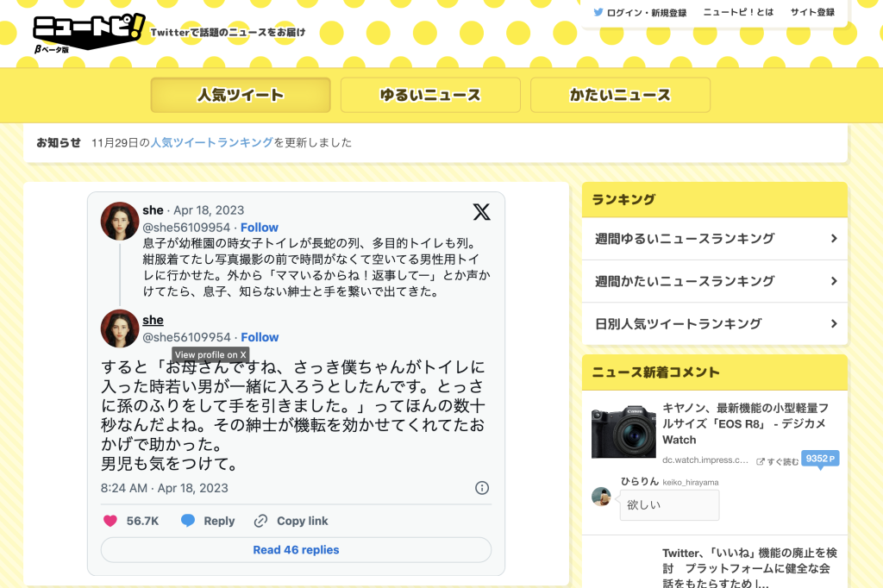Screen dimensions: 883x588
Task: Open the 人気ツイートランキング announcement link
Action: (x=212, y=142)
